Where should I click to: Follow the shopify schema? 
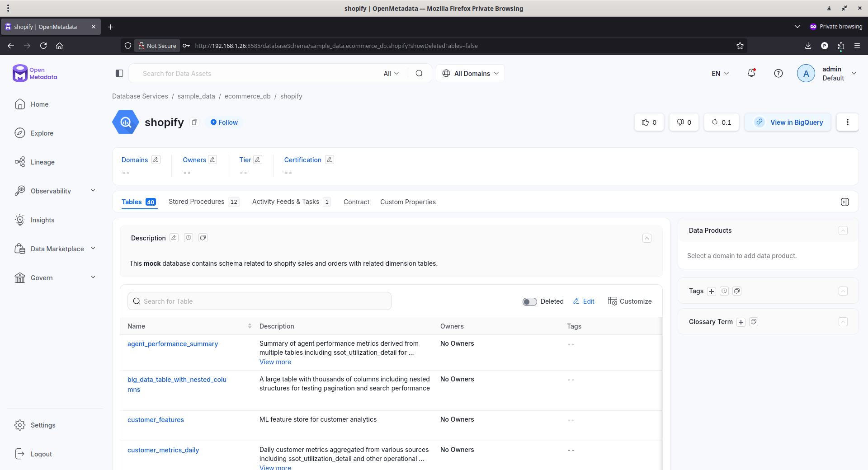(x=224, y=122)
